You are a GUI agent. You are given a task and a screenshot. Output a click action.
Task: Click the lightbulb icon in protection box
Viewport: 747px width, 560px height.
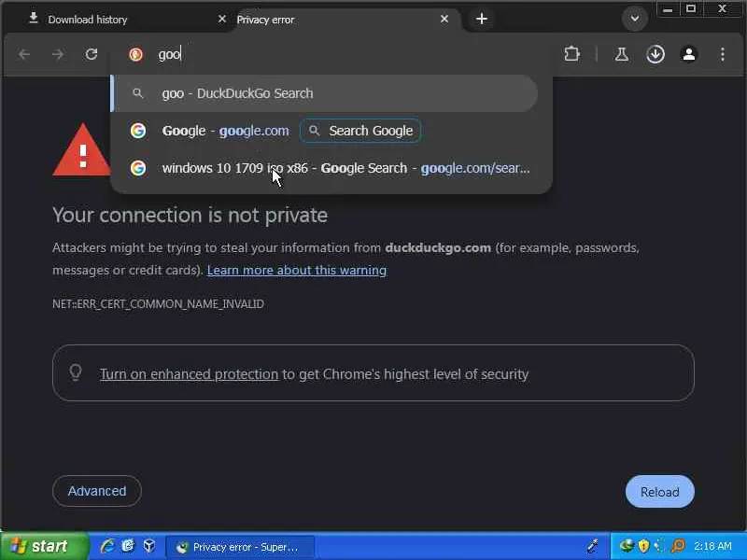[x=76, y=372]
